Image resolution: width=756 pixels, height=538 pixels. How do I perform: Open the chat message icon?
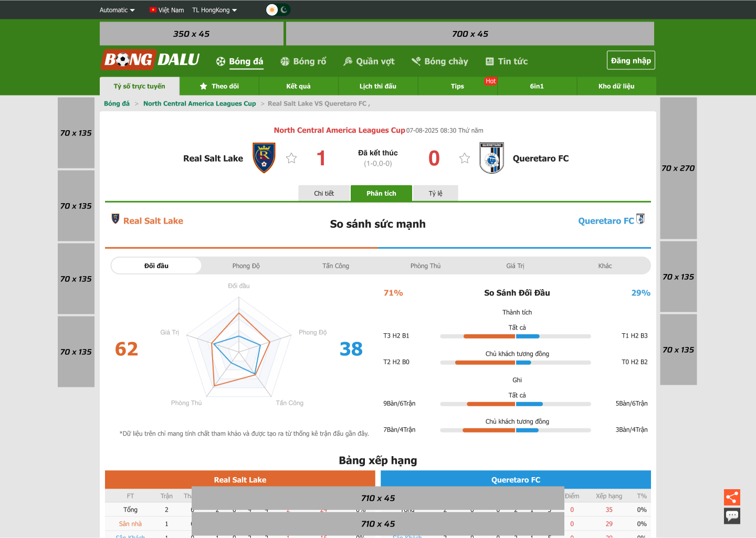(732, 516)
